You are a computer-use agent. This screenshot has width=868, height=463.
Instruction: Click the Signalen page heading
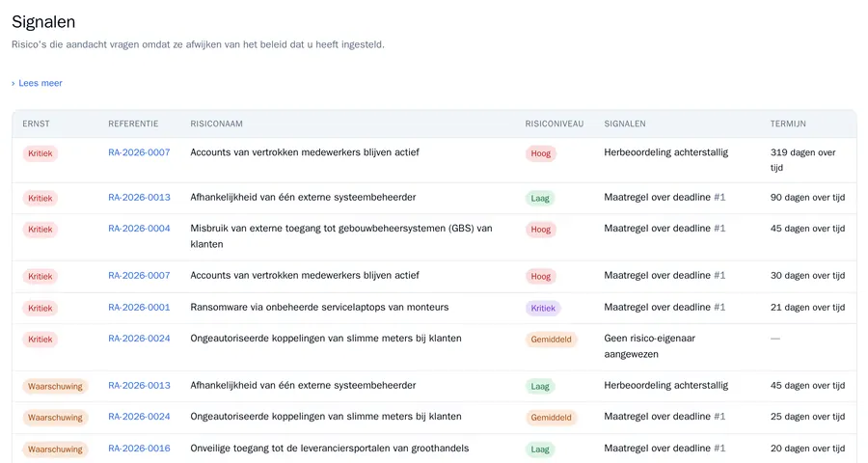click(x=43, y=21)
